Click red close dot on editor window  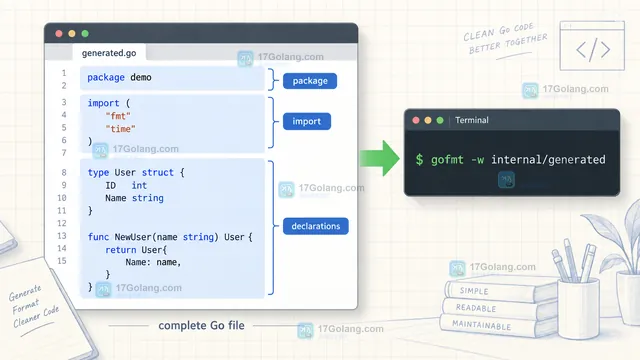pyautogui.click(x=59, y=33)
